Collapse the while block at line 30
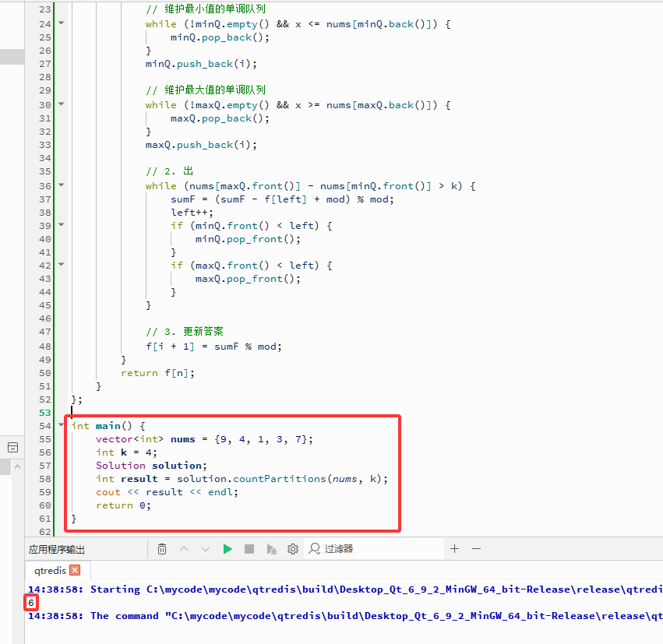 pyautogui.click(x=62, y=104)
